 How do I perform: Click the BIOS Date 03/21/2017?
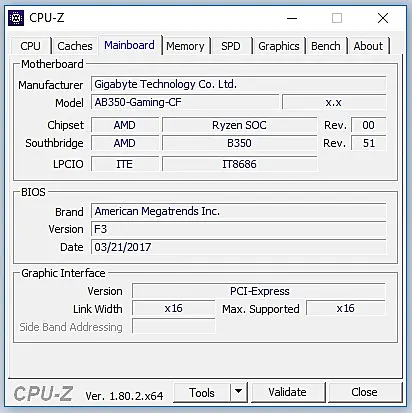click(x=239, y=247)
